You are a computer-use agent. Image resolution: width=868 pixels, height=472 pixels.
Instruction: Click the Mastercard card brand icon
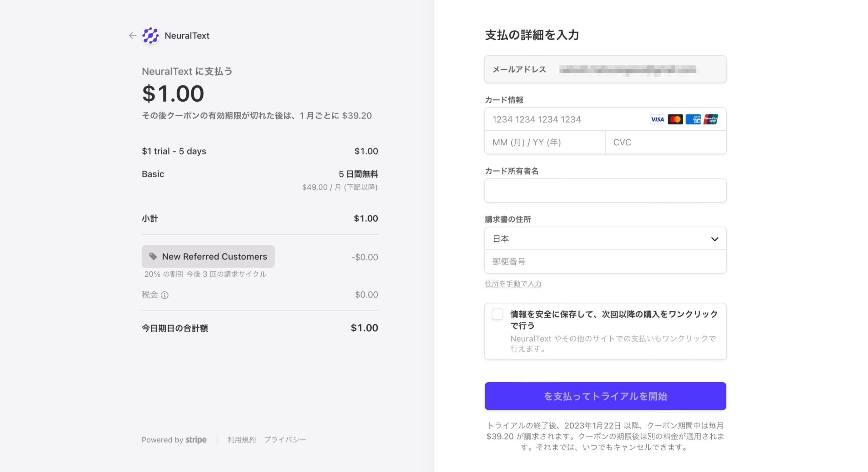click(x=675, y=119)
